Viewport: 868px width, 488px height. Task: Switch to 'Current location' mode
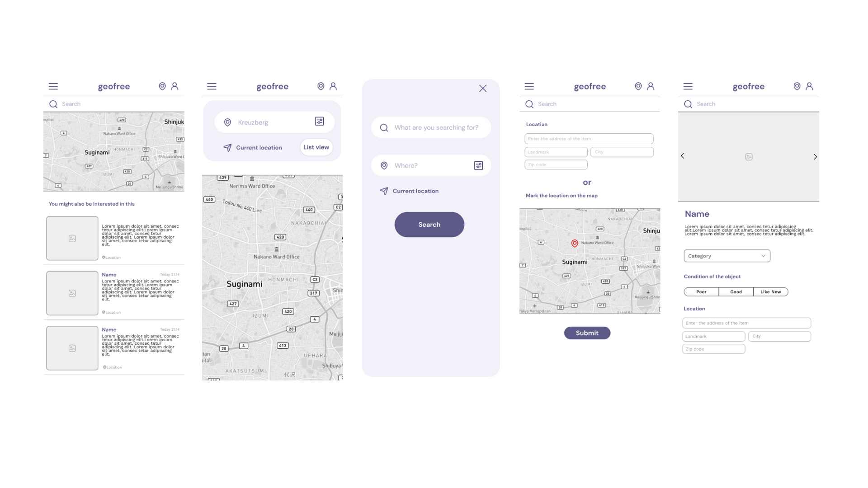point(253,147)
